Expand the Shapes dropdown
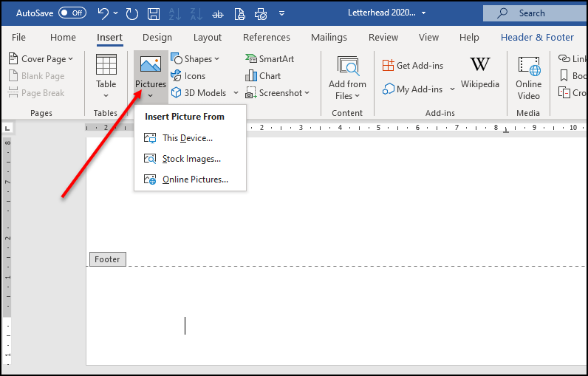The width and height of the screenshot is (588, 376). [196, 58]
